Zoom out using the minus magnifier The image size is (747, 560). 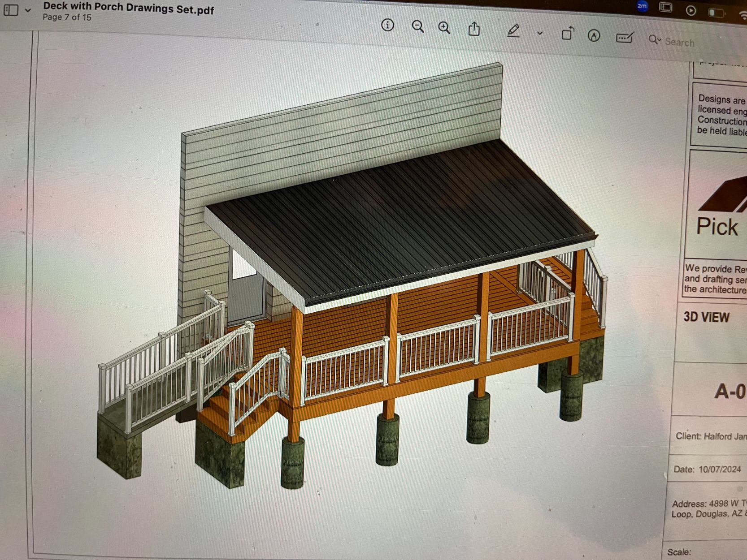(418, 27)
